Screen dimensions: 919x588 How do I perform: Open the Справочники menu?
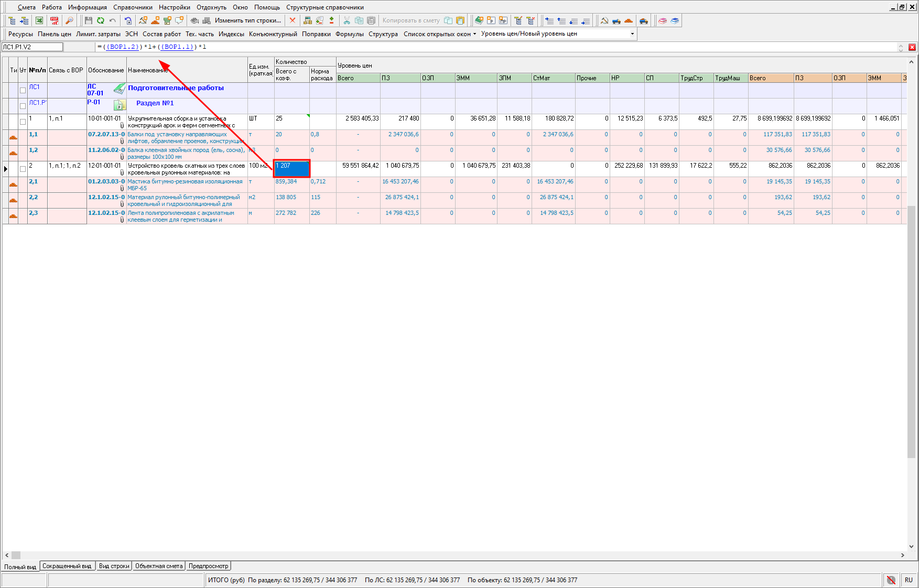point(133,7)
